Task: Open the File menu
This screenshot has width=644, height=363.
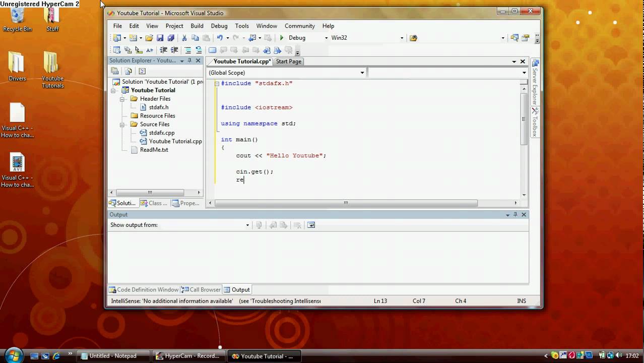Action: point(117,26)
